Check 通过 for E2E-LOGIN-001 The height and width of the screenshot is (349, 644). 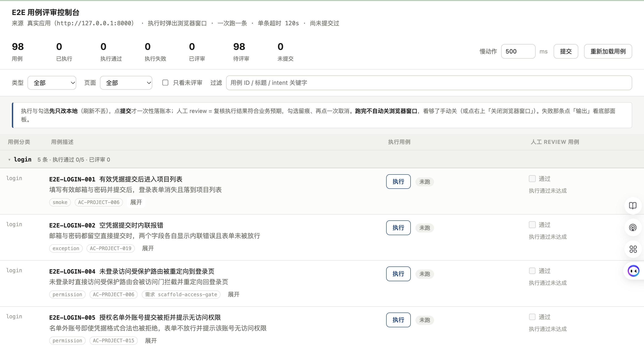tap(532, 179)
